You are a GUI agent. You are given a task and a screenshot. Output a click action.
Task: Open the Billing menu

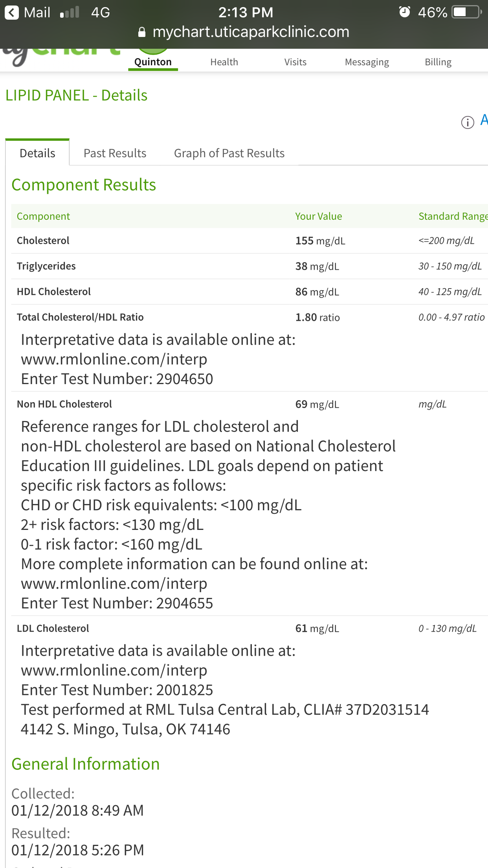coord(438,62)
